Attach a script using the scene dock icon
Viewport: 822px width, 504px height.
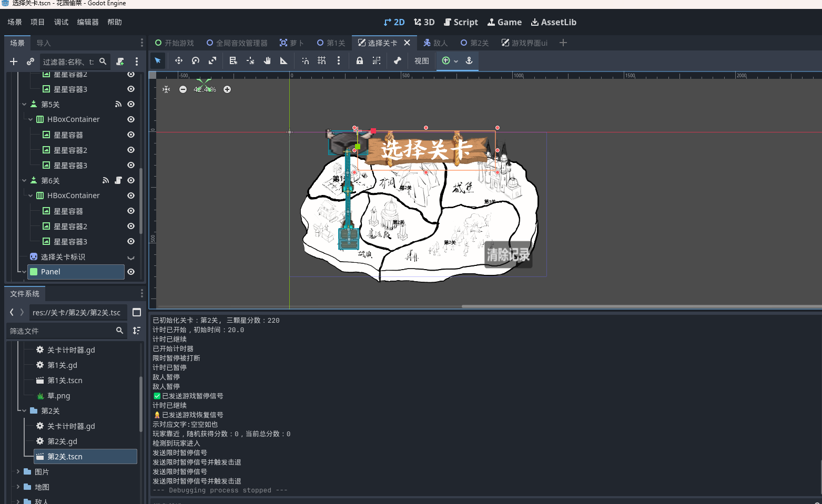click(x=120, y=61)
